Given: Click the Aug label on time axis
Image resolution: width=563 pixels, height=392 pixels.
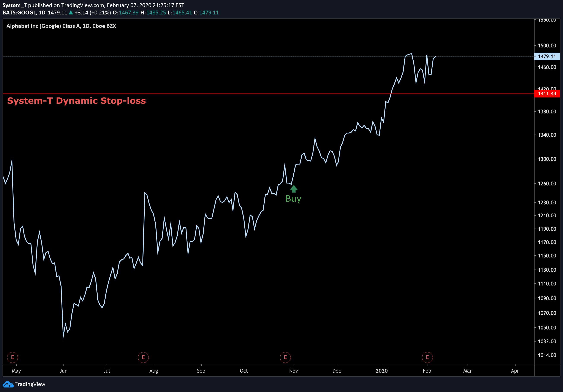Looking at the screenshot, I should [154, 371].
